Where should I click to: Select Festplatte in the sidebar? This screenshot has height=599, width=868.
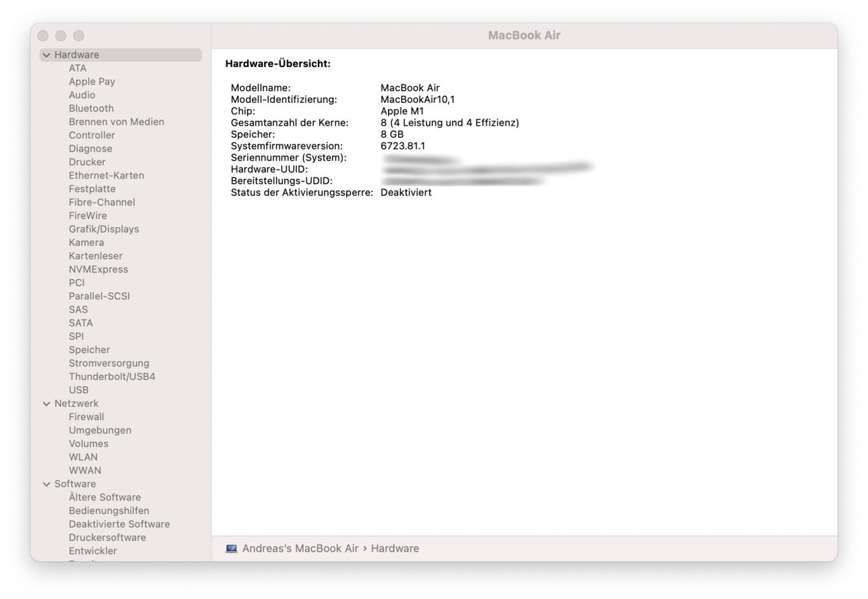tap(93, 189)
